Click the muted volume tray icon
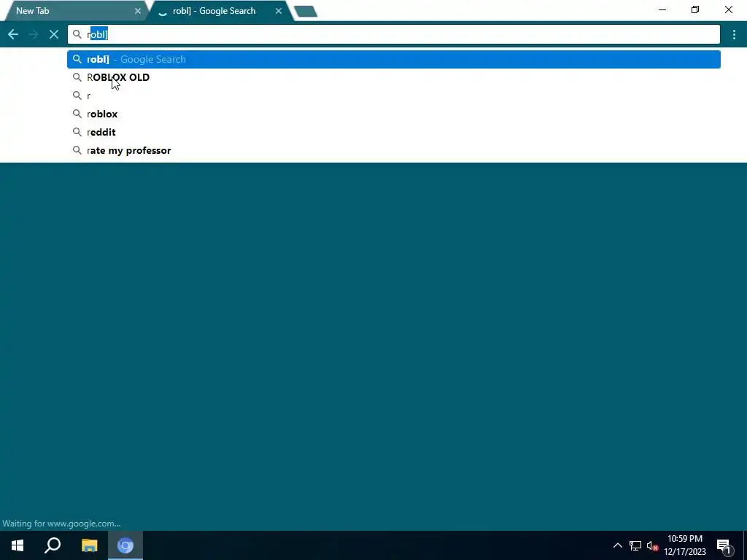 [652, 545]
